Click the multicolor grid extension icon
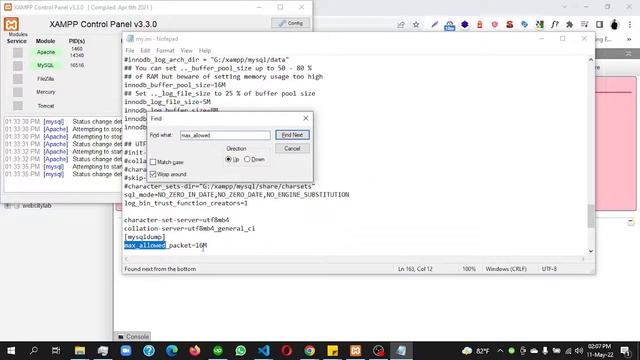Viewport: 640px width, 360px height. coord(540,25)
